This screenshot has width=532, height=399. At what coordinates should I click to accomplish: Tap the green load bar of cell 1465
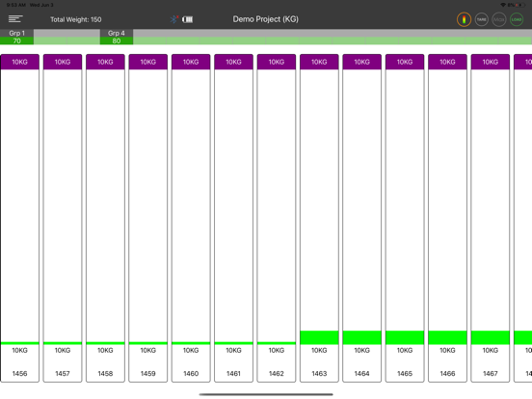405,337
